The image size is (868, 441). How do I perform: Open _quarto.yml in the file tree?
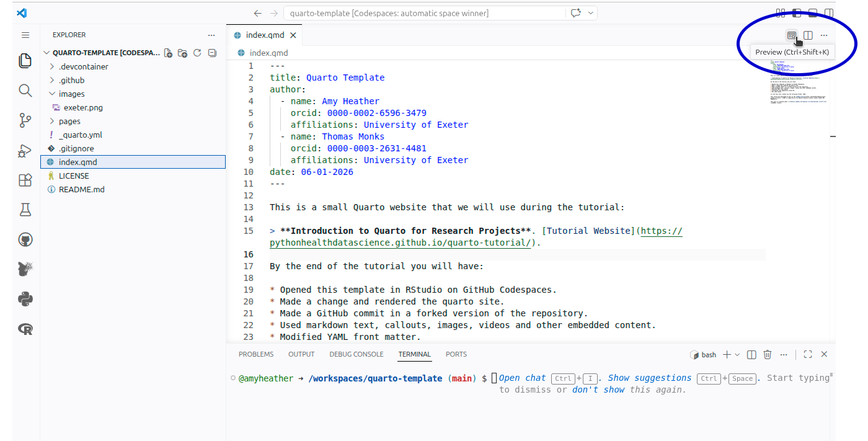pyautogui.click(x=133, y=135)
